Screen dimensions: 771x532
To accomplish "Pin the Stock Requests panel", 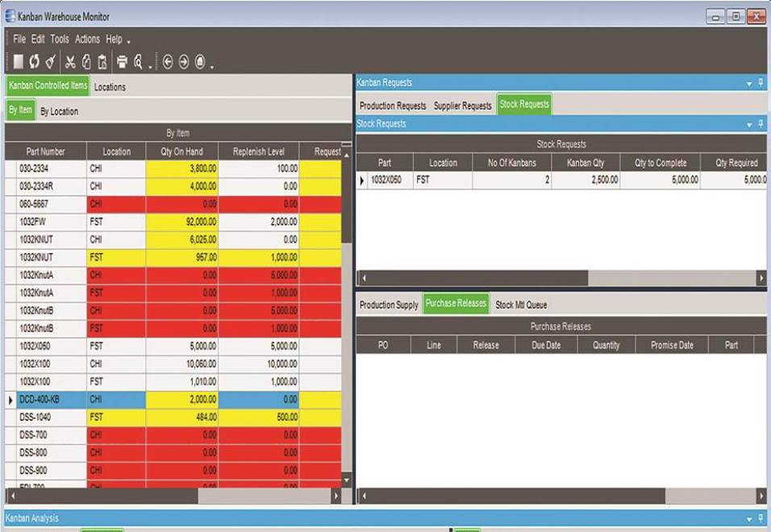I will point(761,123).
